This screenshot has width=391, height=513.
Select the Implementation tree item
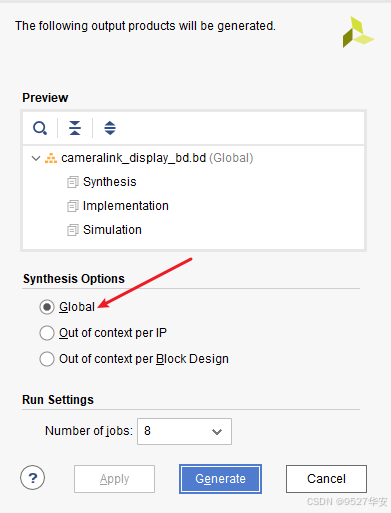pos(126,206)
